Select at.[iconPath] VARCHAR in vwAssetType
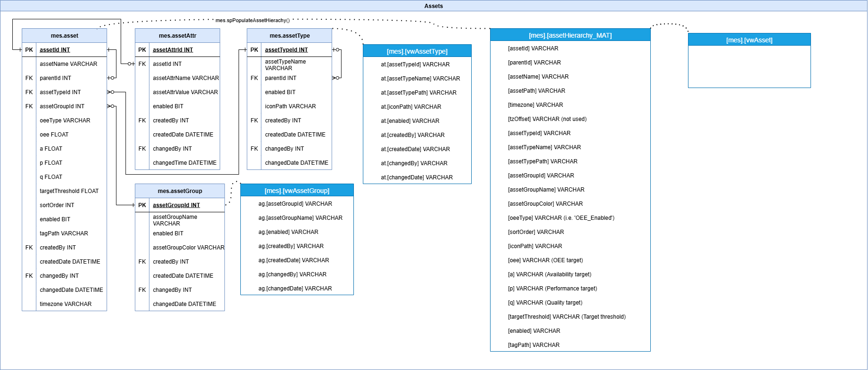The height and width of the screenshot is (370, 868). click(x=417, y=107)
